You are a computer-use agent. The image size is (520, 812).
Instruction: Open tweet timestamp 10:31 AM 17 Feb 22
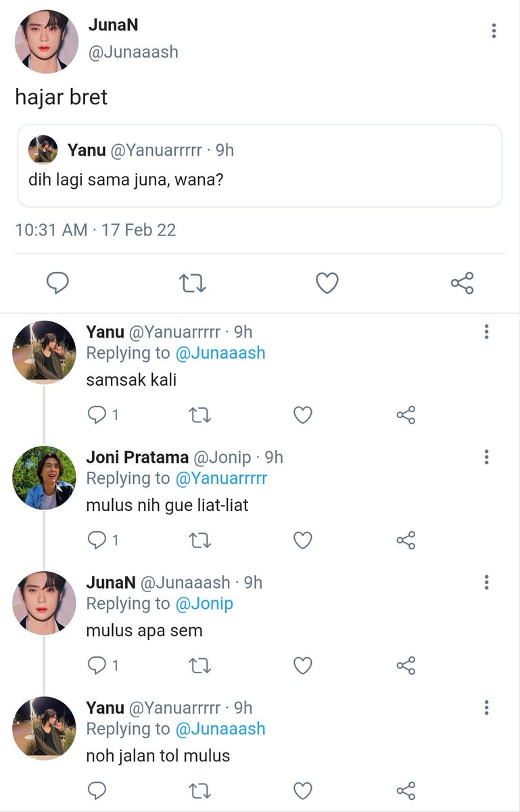click(x=95, y=230)
